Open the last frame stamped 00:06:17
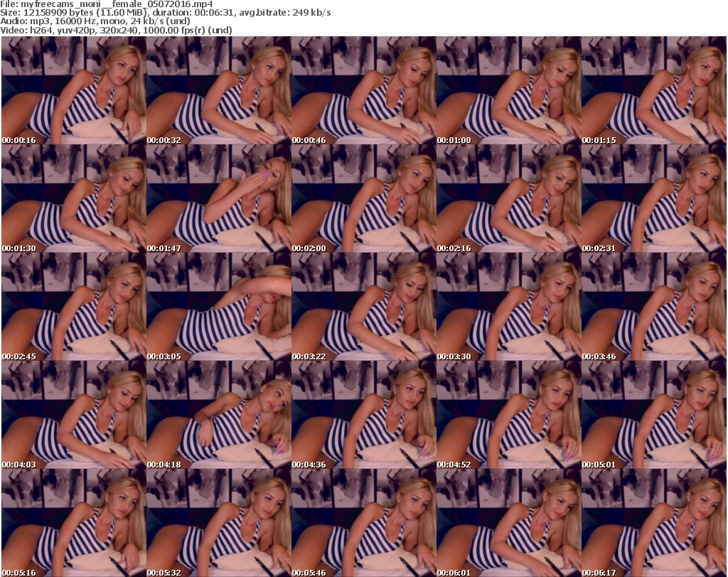This screenshot has height=577, width=728. [x=654, y=523]
